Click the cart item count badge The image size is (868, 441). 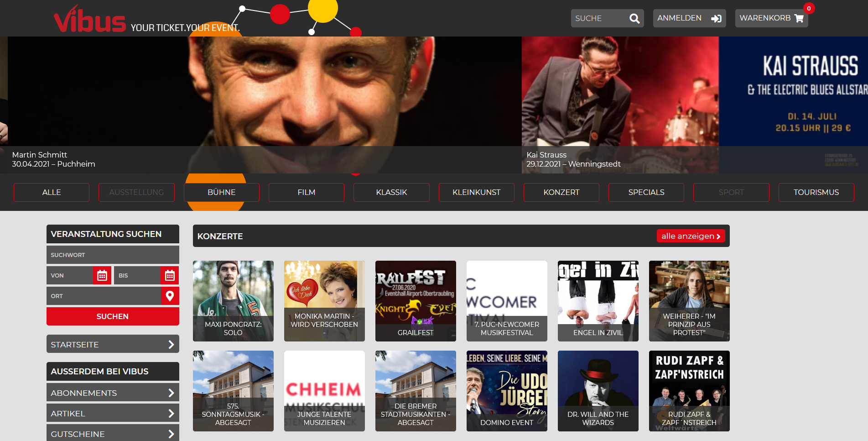809,8
